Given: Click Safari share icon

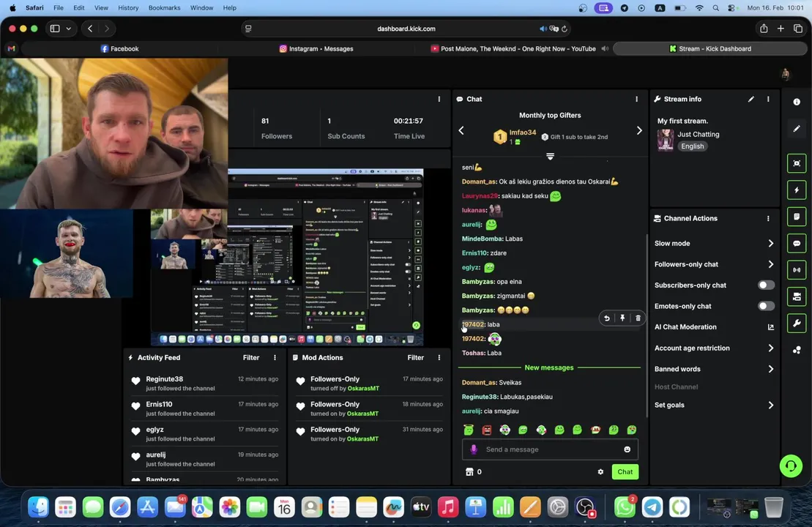Looking at the screenshot, I should tap(764, 29).
